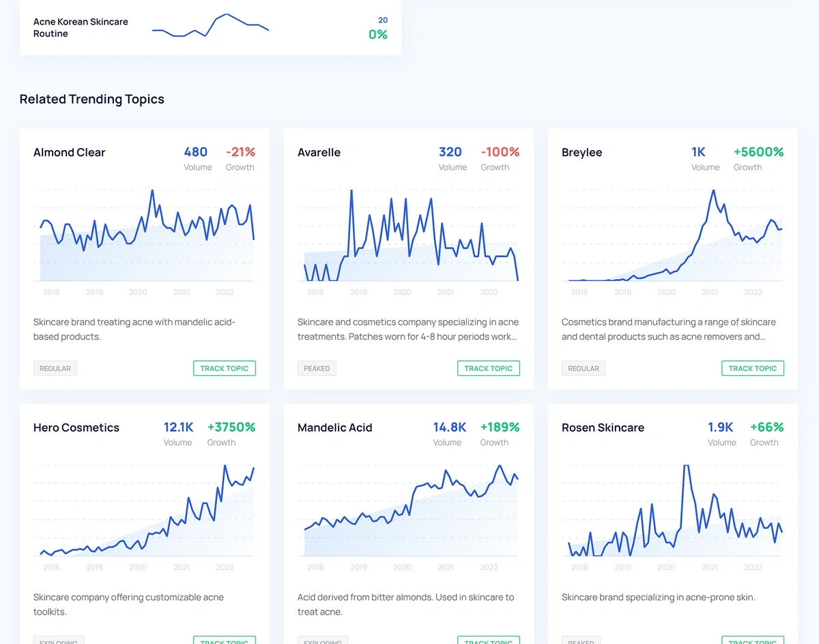The width and height of the screenshot is (819, 644).
Task: Click the 2022 axis label on Breylee chart
Action: [753, 292]
